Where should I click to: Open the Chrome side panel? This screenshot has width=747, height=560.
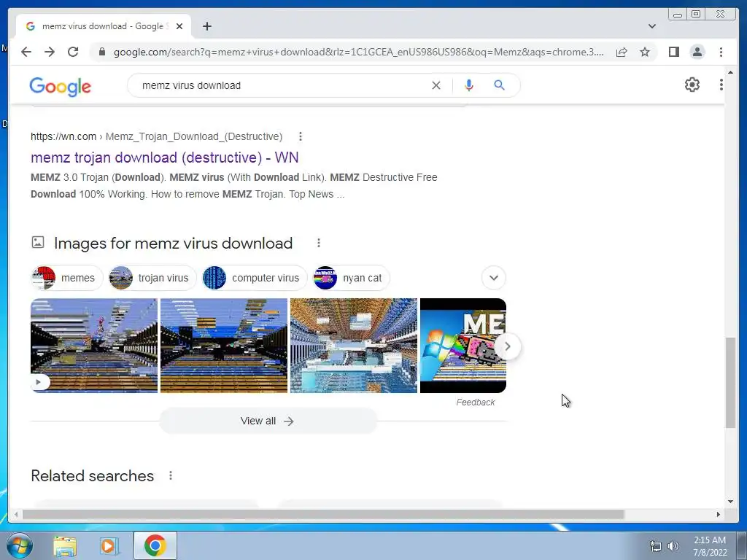tap(673, 52)
